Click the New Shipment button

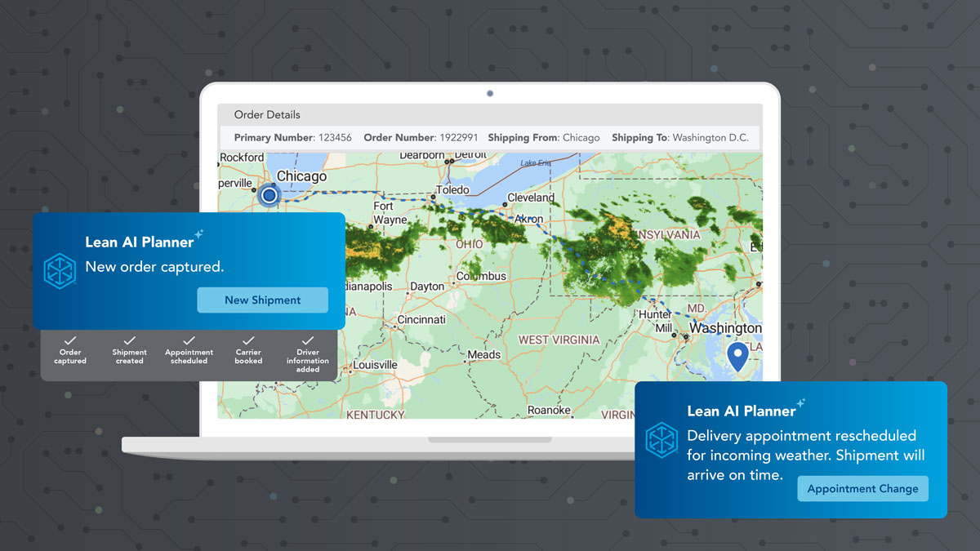pyautogui.click(x=262, y=300)
